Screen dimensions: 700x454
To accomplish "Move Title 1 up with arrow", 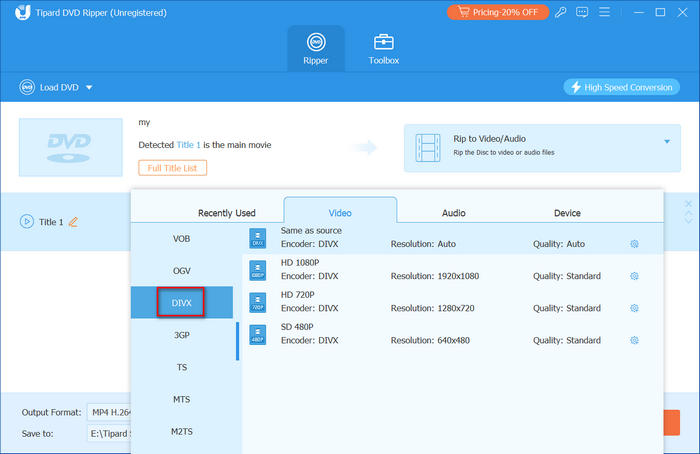I will [688, 213].
